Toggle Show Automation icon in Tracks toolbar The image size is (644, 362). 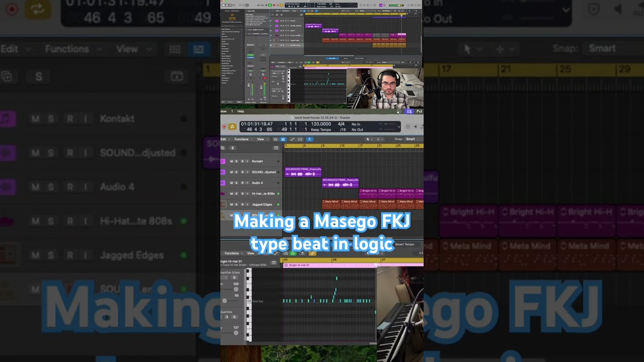(292, 139)
